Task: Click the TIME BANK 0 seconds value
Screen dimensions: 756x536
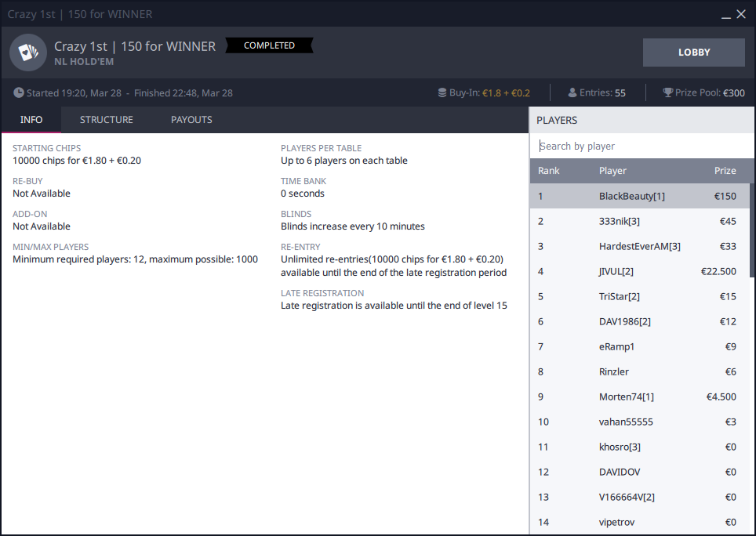Action: click(x=302, y=193)
